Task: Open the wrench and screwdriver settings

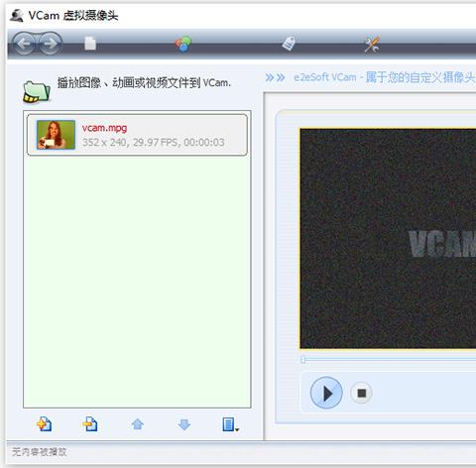Action: click(372, 44)
